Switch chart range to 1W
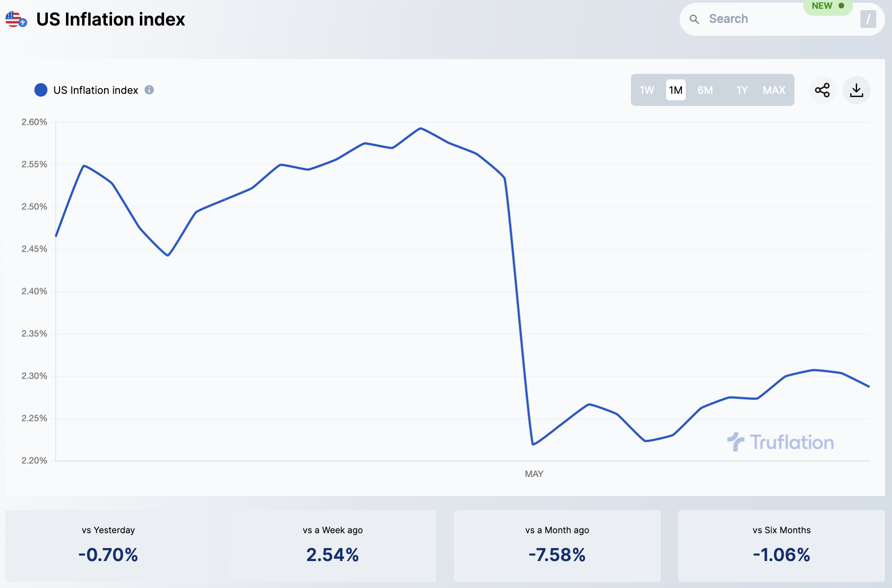 click(x=647, y=90)
